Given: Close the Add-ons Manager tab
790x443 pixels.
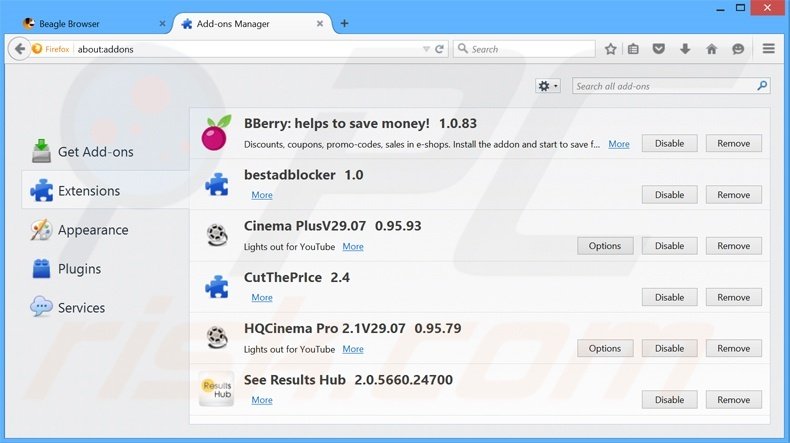Looking at the screenshot, I should (x=319, y=24).
